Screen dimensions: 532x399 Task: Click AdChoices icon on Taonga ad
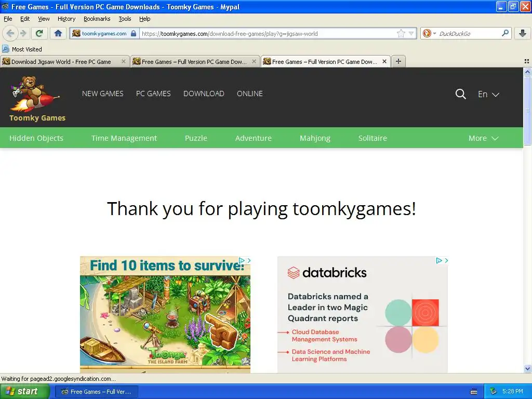(x=242, y=260)
